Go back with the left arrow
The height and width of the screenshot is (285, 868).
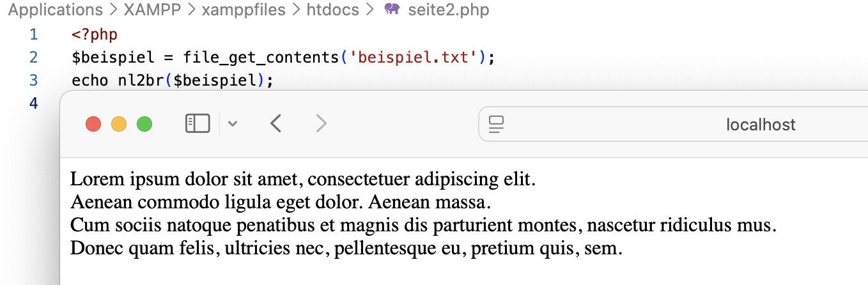coord(275,123)
